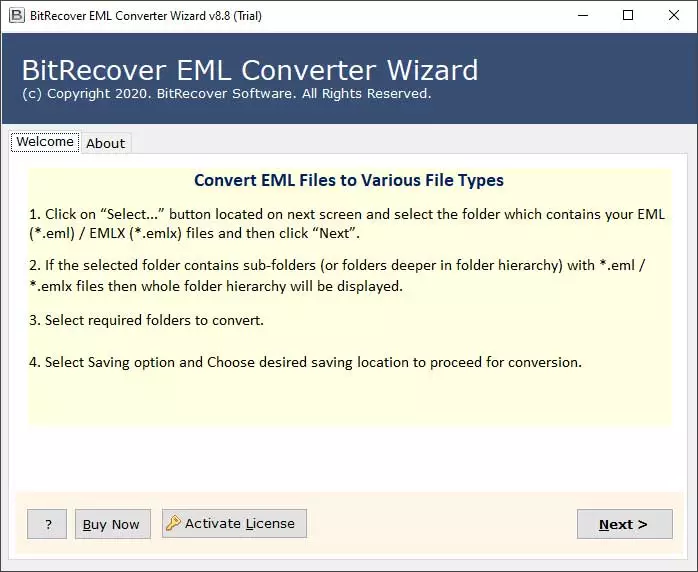Click empty space between Activate License and Next

coord(440,524)
